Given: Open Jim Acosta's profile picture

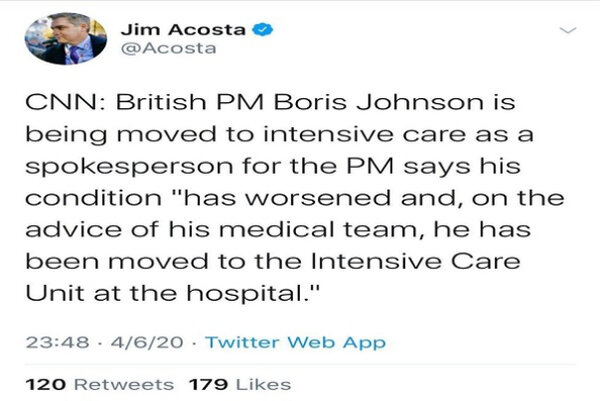Looking at the screenshot, I should (x=66, y=39).
